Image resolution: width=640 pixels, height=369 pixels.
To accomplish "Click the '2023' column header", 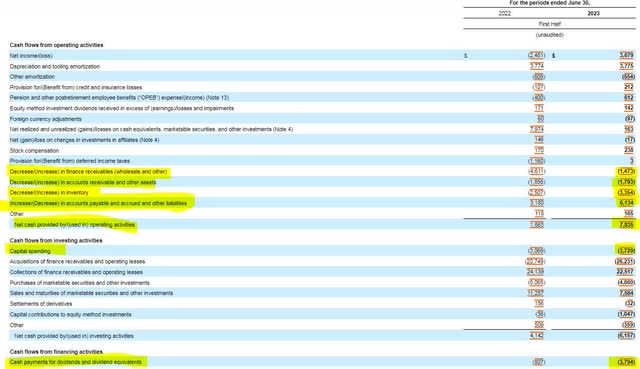I will tap(593, 13).
